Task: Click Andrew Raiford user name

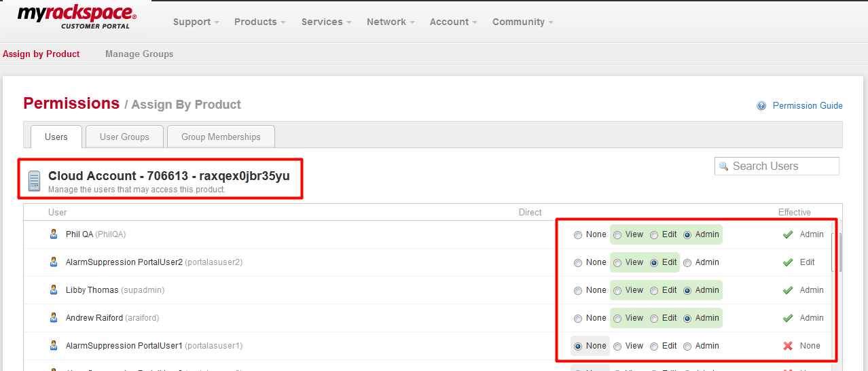Action: click(x=94, y=318)
